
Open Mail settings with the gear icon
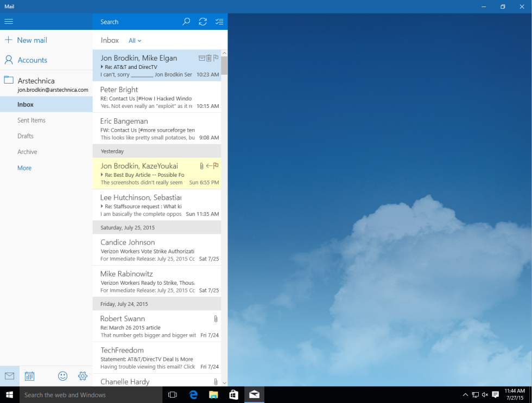click(x=83, y=376)
